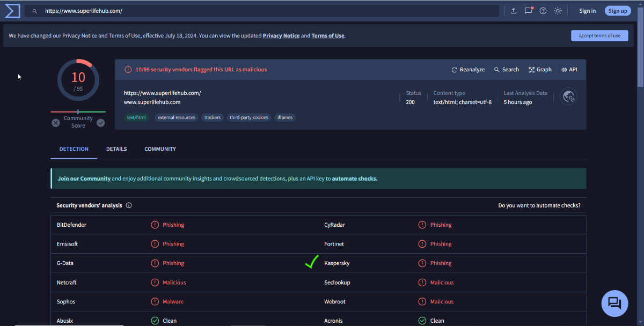Click the Netcraft Malicious alert icon
644x326 pixels.
(155, 283)
